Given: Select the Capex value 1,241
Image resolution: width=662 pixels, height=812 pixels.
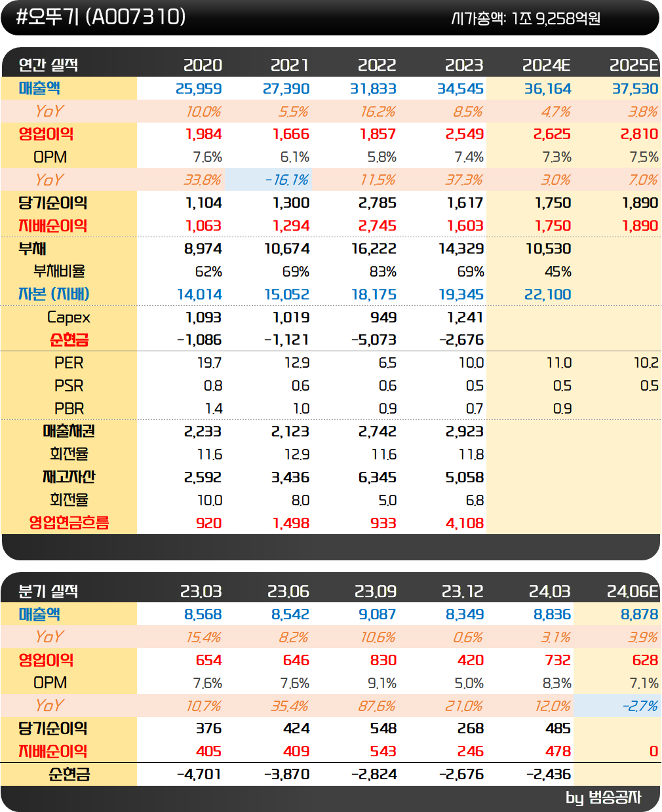Looking at the screenshot, I should tap(465, 317).
